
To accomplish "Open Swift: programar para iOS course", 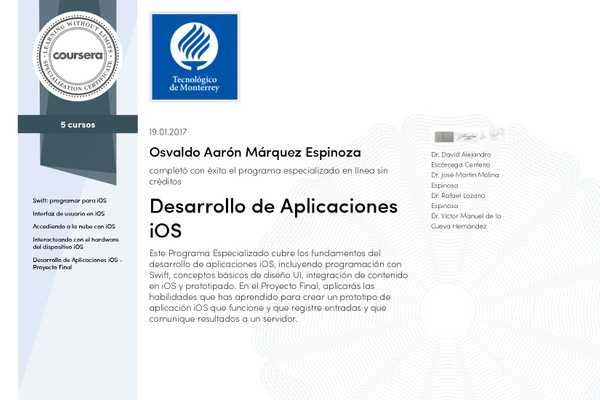I will [x=70, y=201].
